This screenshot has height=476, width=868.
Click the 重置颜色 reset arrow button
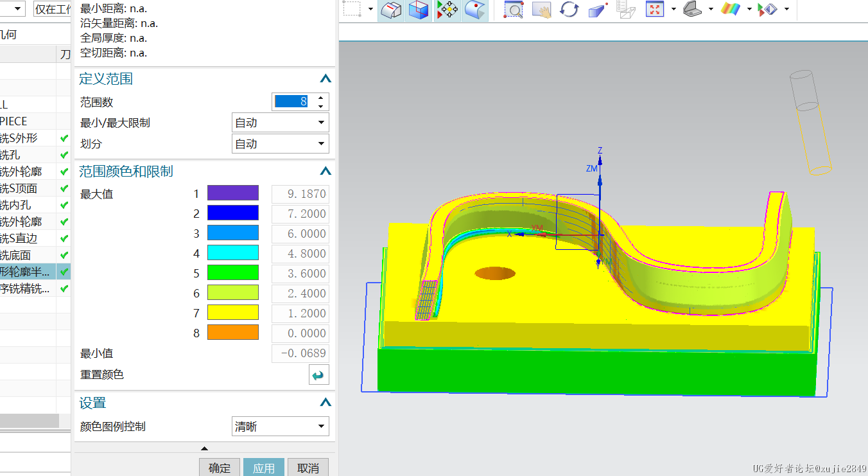coord(319,375)
